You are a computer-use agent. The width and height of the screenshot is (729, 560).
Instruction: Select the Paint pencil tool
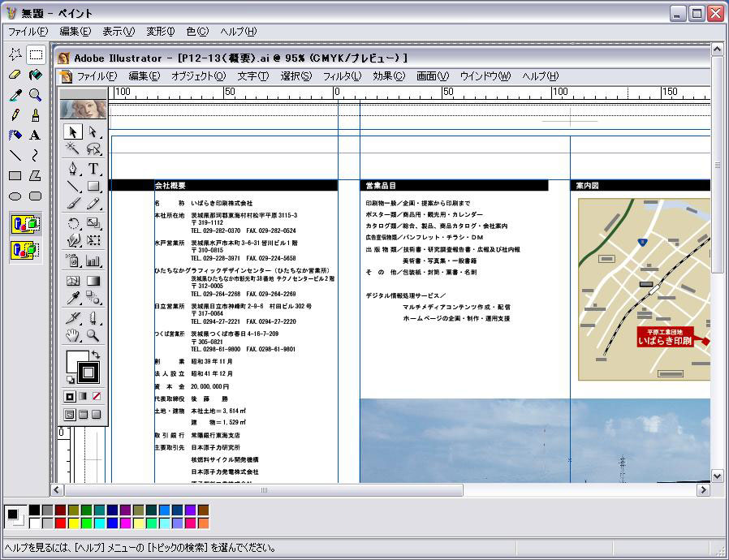point(15,114)
